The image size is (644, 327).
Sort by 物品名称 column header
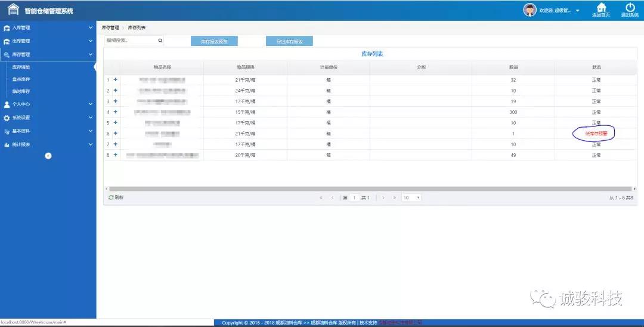(x=162, y=67)
